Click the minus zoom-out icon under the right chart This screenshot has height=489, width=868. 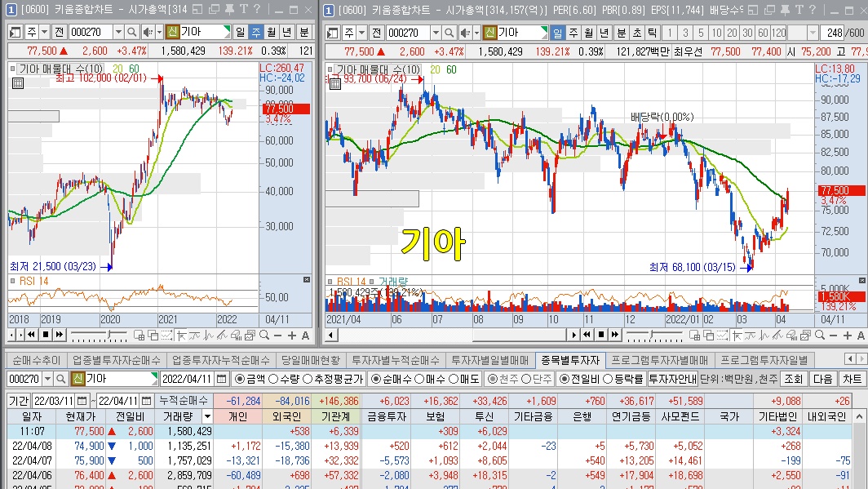[x=834, y=335]
